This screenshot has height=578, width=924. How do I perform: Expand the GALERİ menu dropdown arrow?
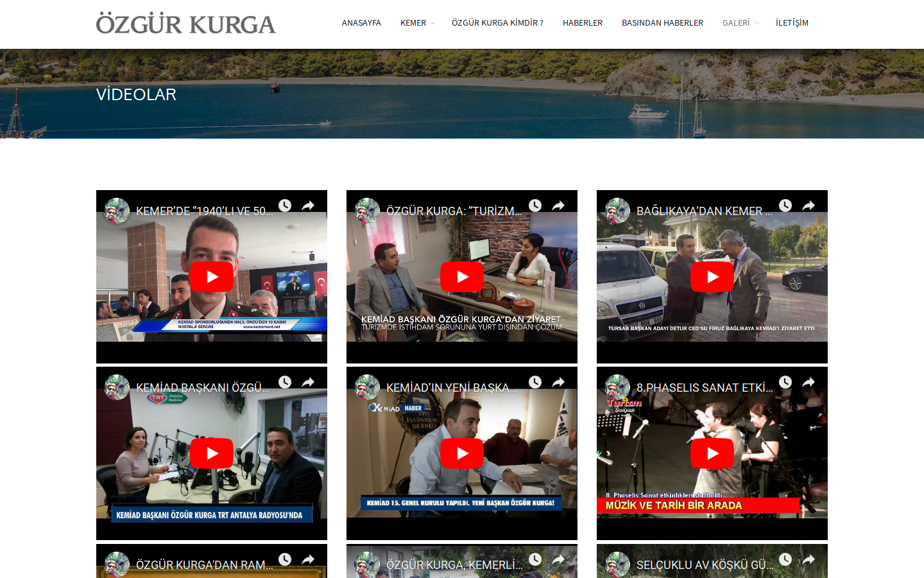pyautogui.click(x=757, y=23)
